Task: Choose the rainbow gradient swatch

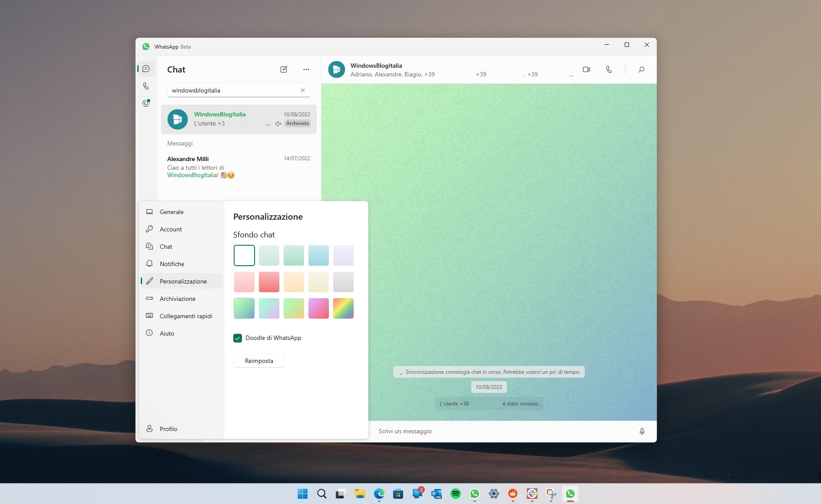Action: 343,308
